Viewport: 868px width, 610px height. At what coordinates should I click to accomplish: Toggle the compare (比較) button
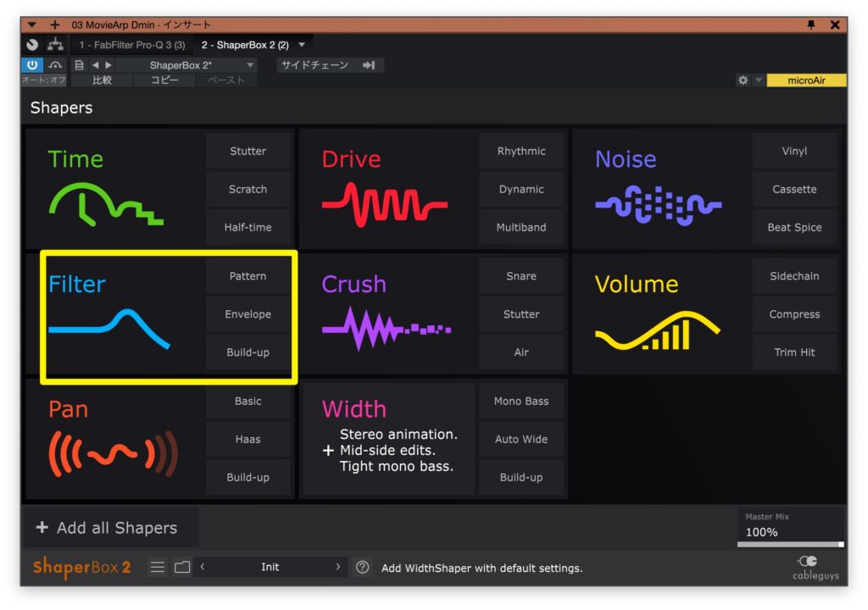(102, 80)
